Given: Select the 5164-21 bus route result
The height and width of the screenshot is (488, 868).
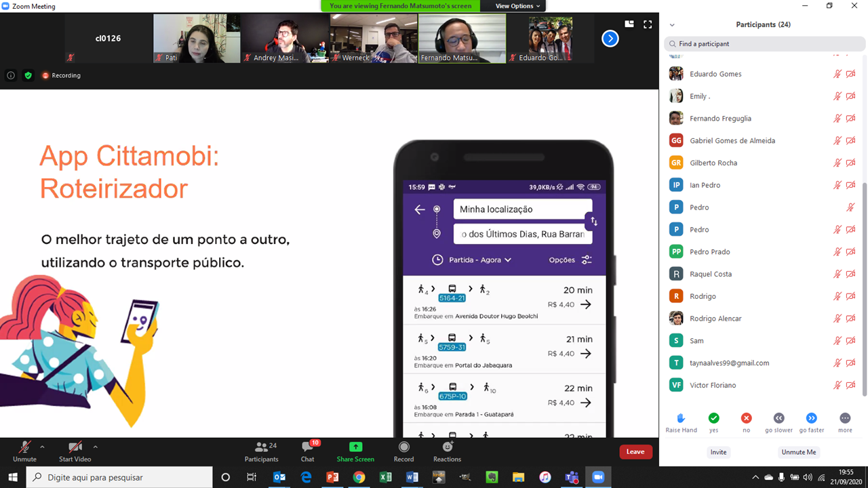Looking at the screenshot, I should pyautogui.click(x=504, y=300).
